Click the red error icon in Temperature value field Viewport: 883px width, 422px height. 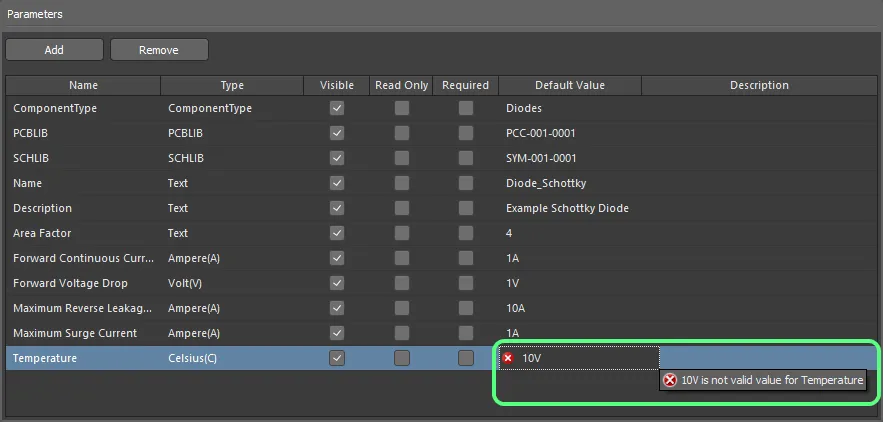pyautogui.click(x=508, y=358)
